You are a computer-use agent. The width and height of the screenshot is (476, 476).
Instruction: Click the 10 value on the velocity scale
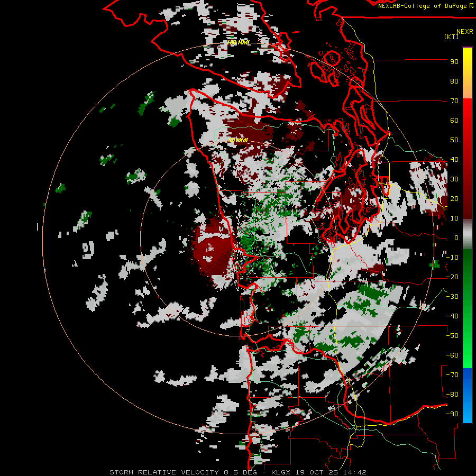coord(454,218)
